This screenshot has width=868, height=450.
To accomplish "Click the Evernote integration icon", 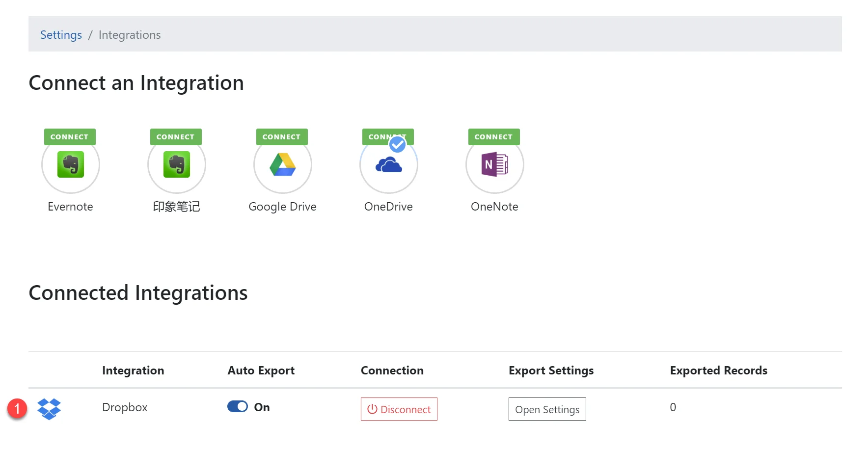I will (71, 164).
